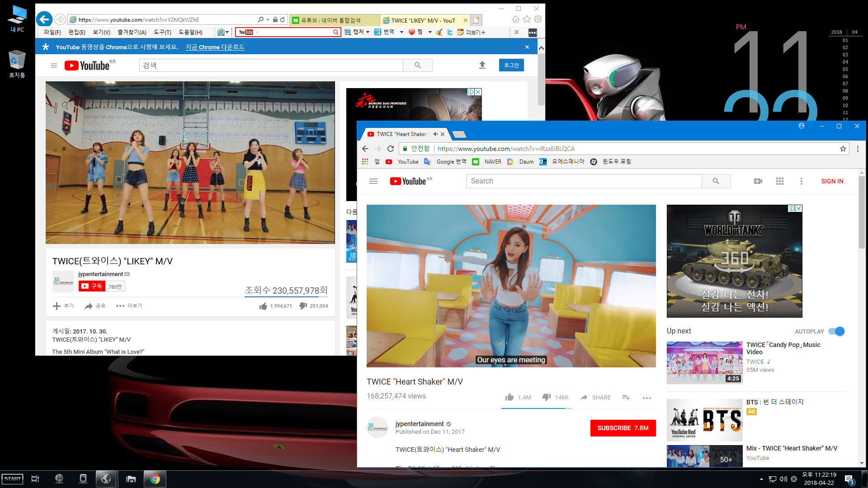Subscribe with the red 구독 button
The width and height of the screenshot is (868, 488).
tap(92, 286)
